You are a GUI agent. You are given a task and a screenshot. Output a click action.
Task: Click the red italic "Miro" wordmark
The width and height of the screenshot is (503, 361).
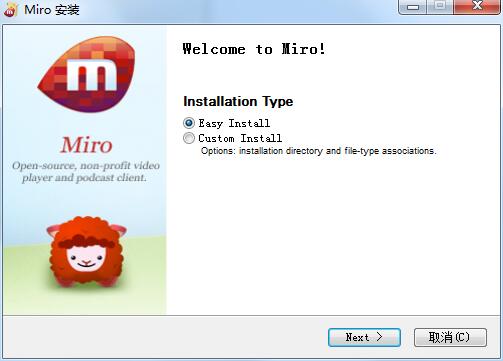[87, 145]
